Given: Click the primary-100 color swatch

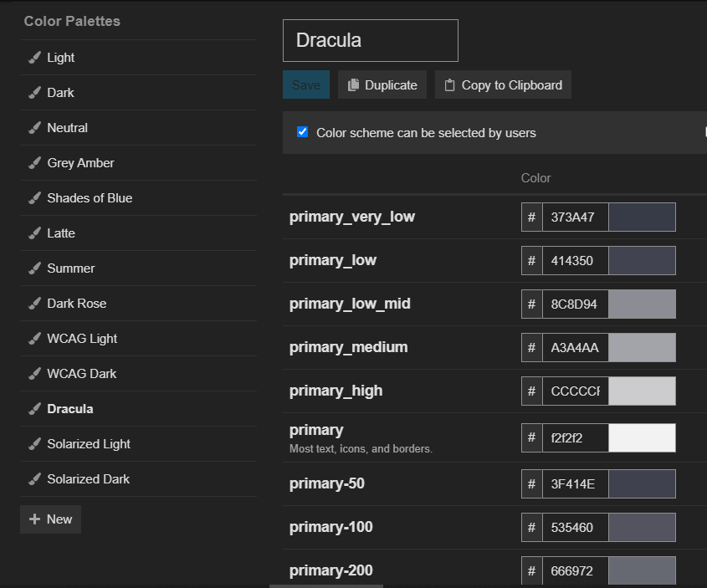Looking at the screenshot, I should click(642, 527).
